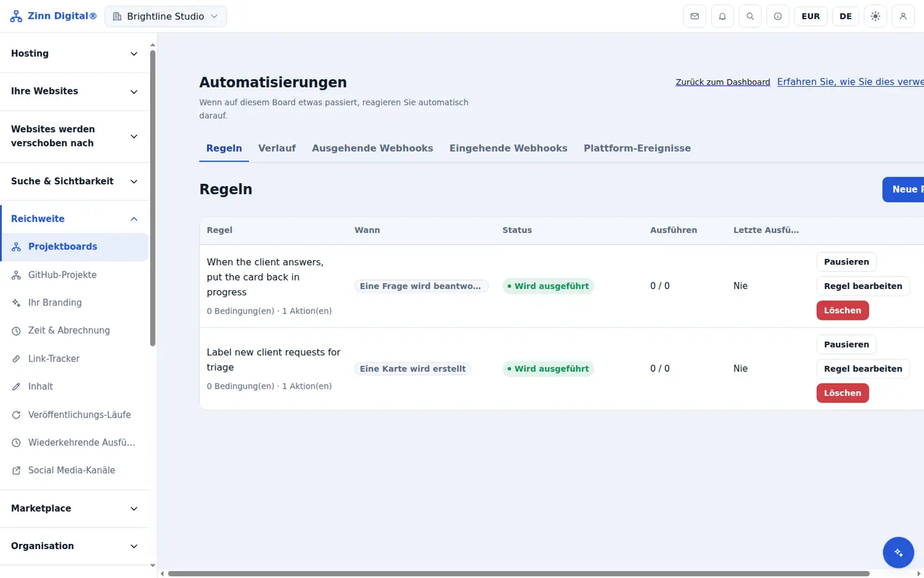Open the search magnifier icon
924x578 pixels.
coord(750,16)
